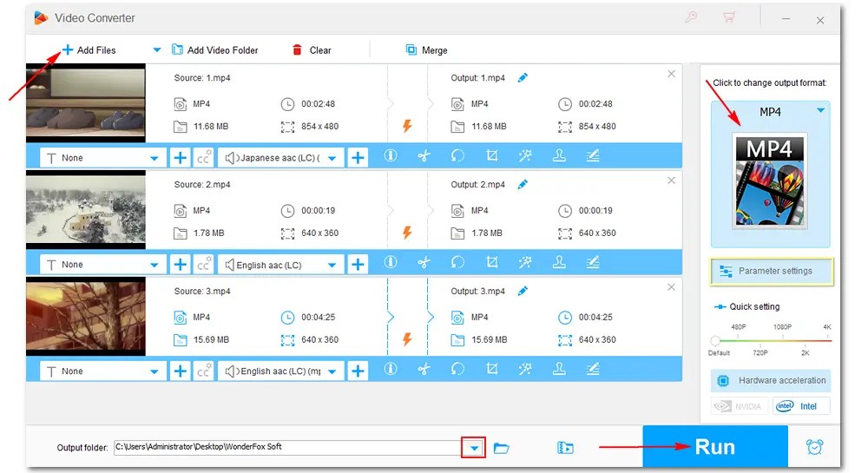Crop 3.mp4 video
Image resolution: width=868 pixels, height=473 pixels.
491,369
